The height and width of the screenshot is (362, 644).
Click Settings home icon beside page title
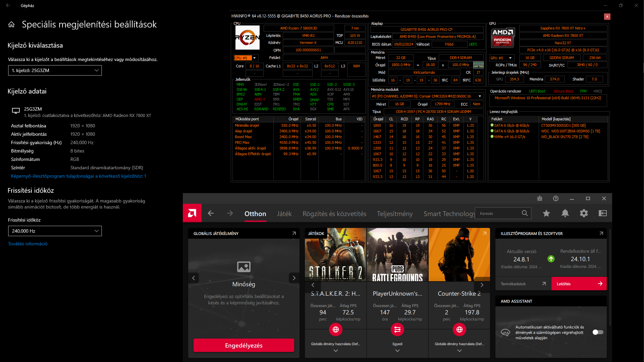[x=11, y=24]
